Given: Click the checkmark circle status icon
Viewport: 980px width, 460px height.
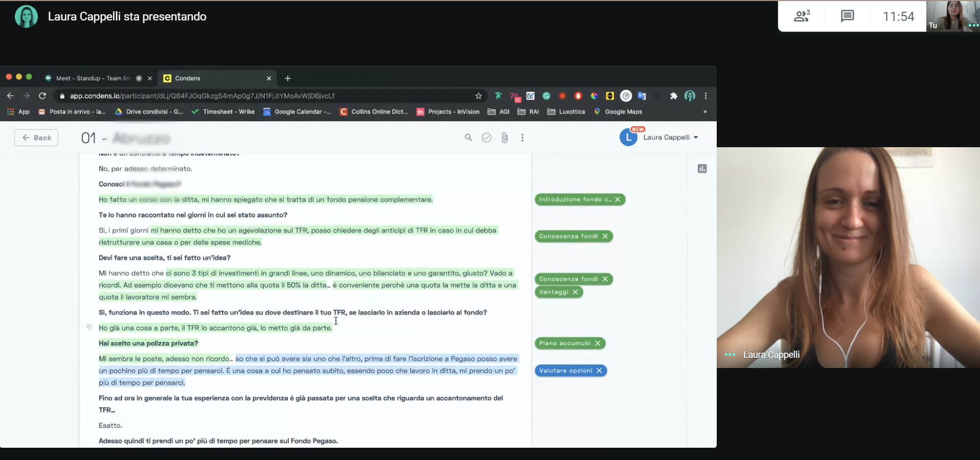Looking at the screenshot, I should click(x=486, y=137).
